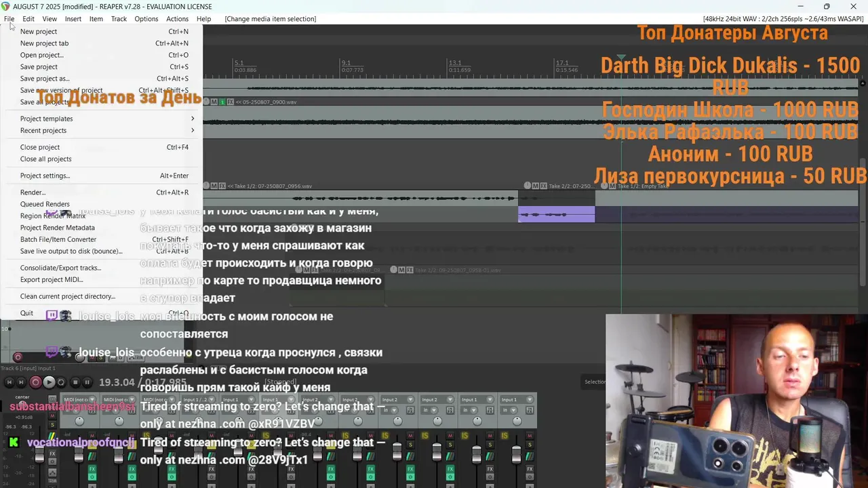Adjust pan knob on rightmost mixer strip
The height and width of the screenshot is (488, 868).
click(517, 421)
